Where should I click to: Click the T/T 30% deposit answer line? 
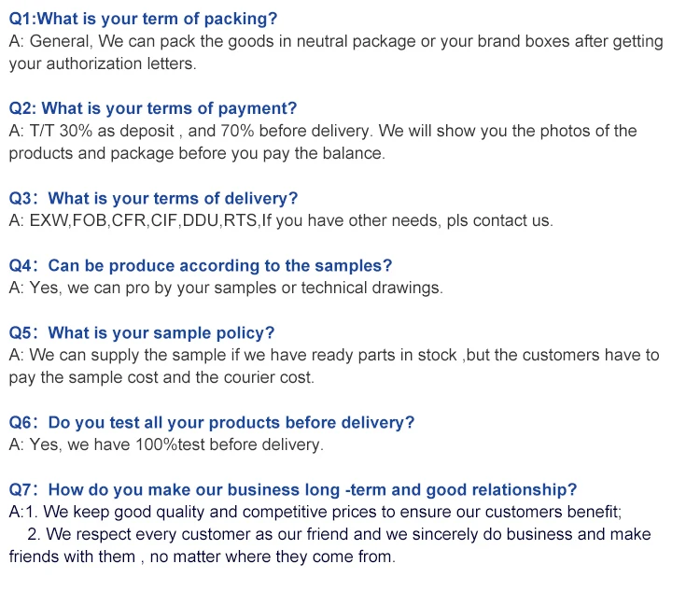point(322,131)
